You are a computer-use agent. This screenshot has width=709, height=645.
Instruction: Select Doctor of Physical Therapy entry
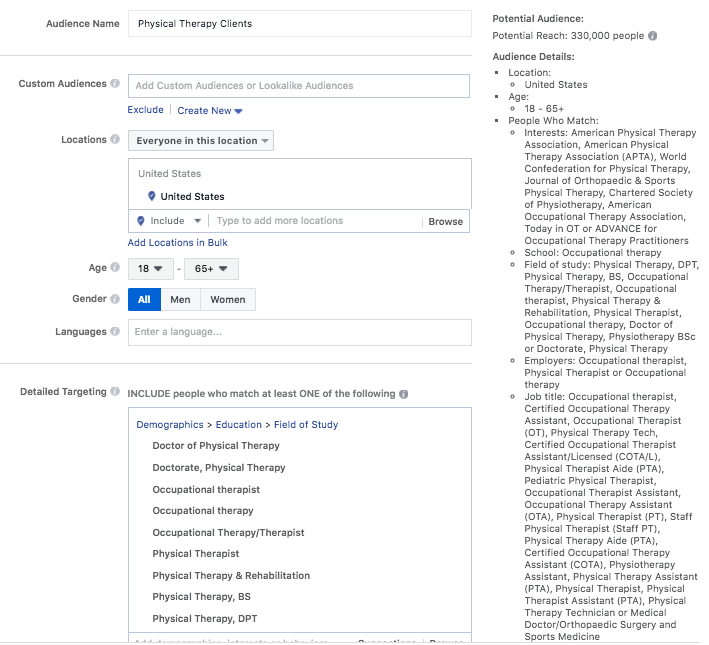tap(216, 446)
